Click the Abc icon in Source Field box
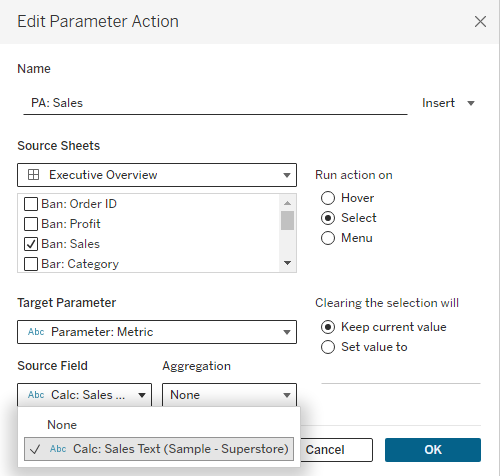 click(36, 395)
